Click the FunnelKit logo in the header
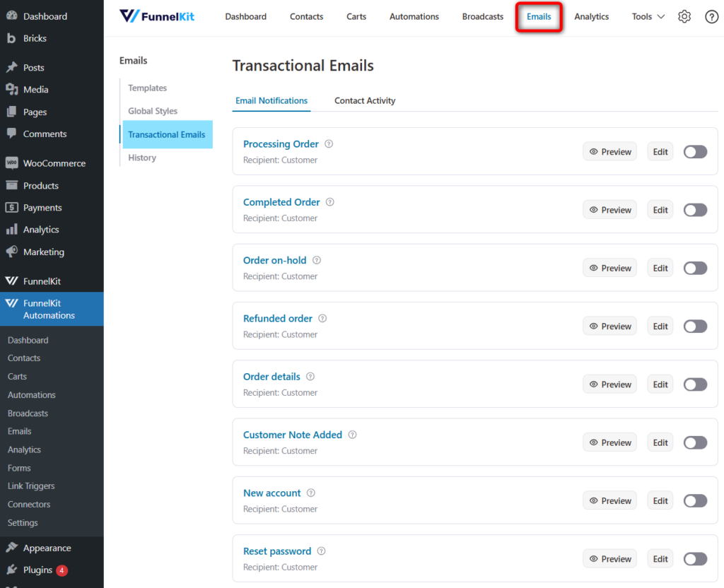724x588 pixels. [156, 16]
